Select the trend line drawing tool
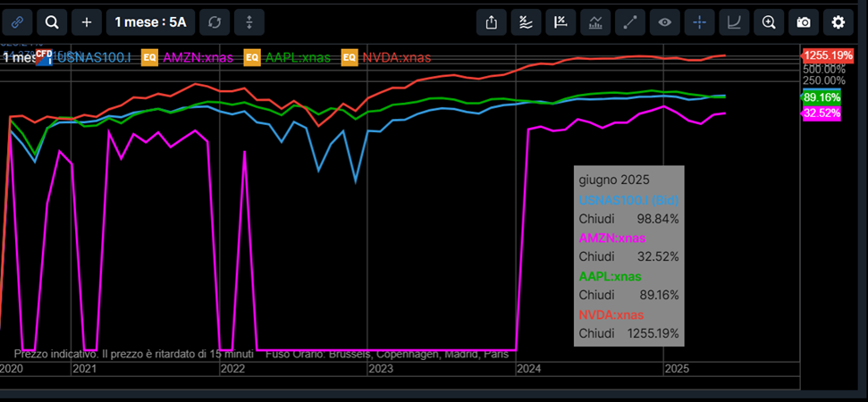 pyautogui.click(x=630, y=22)
